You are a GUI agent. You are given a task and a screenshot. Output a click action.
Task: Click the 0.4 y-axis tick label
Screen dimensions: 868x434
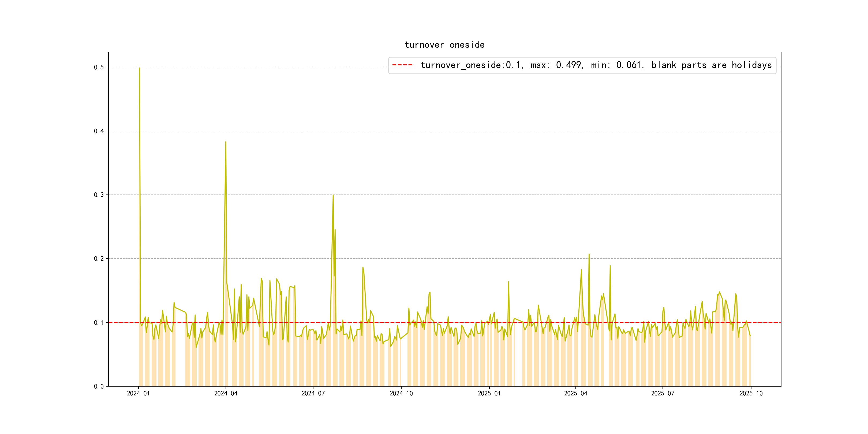point(99,131)
